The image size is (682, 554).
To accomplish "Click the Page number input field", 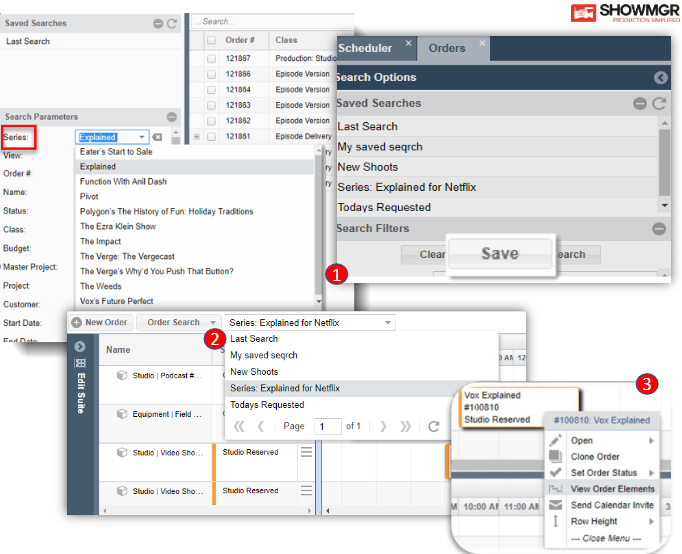I will pos(328,426).
